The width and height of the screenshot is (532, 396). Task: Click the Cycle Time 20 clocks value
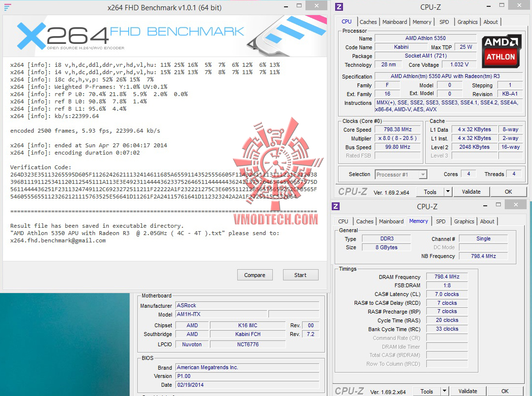[x=447, y=320]
